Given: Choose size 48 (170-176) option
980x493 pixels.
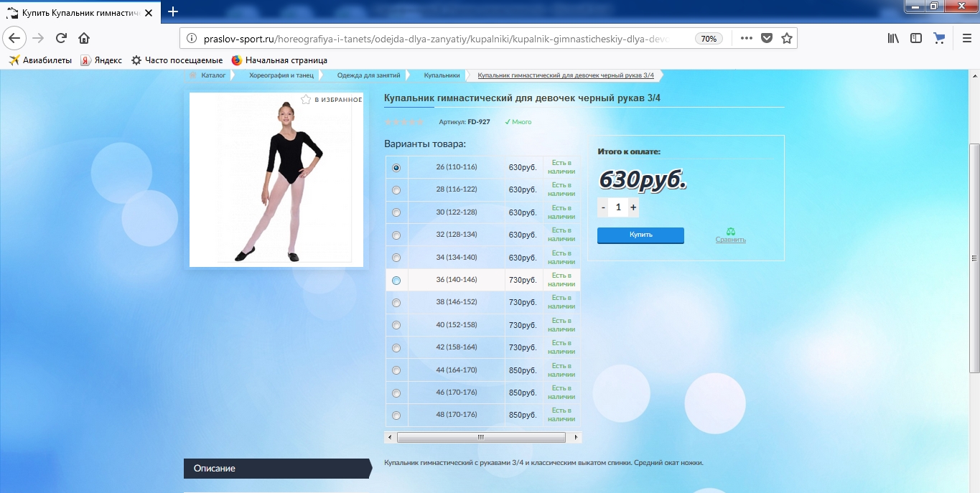Looking at the screenshot, I should [396, 415].
